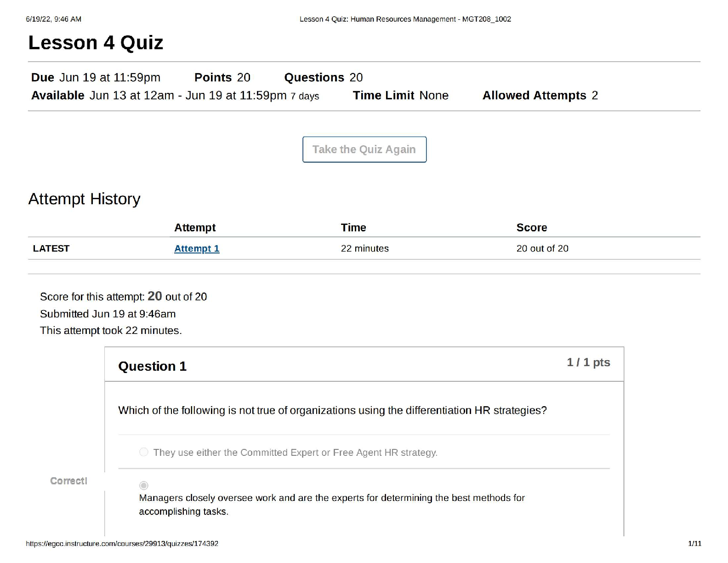This screenshot has height=563, width=728.
Task: Click the differentiation HR strategies question text
Action: [332, 410]
